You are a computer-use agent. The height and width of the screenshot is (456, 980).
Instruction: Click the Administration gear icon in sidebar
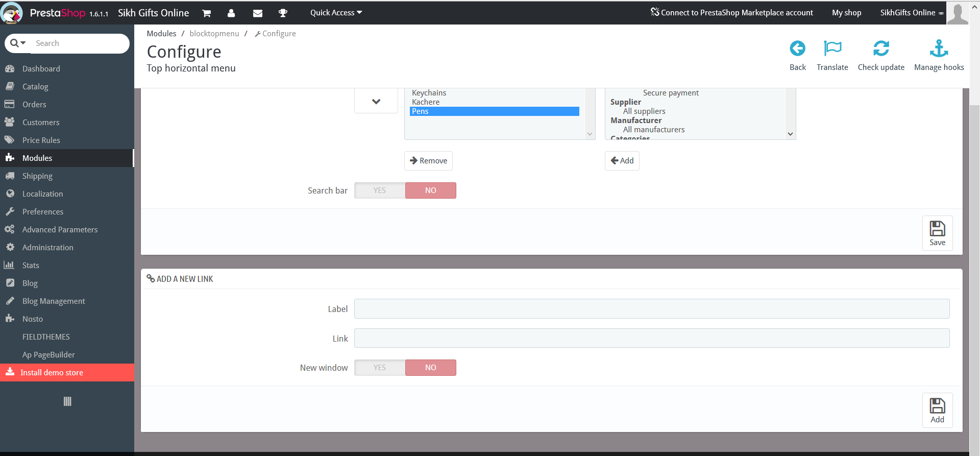[10, 247]
